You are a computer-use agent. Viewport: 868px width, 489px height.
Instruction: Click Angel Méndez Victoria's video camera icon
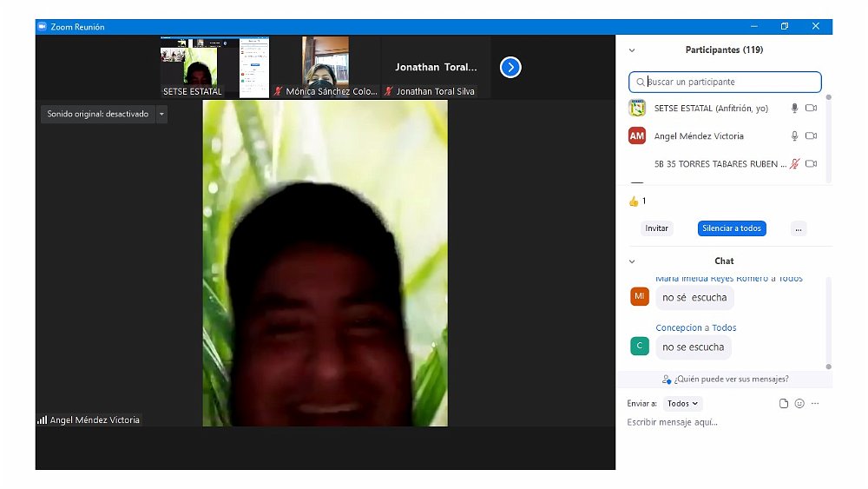[812, 136]
